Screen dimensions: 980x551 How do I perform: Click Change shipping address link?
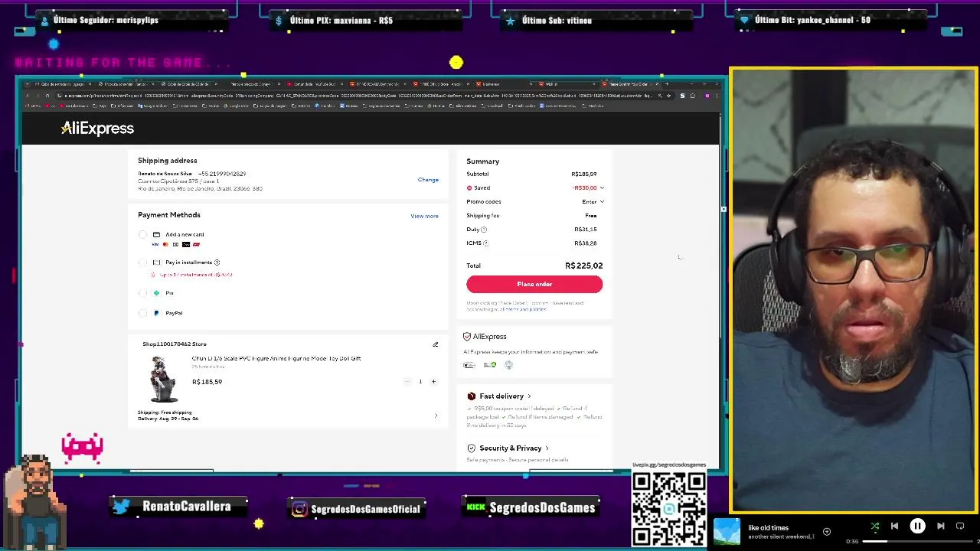point(428,180)
